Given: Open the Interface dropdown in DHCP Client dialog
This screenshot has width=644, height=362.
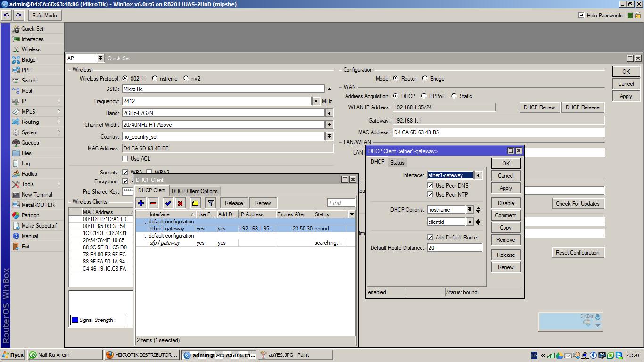Looking at the screenshot, I should 478,175.
